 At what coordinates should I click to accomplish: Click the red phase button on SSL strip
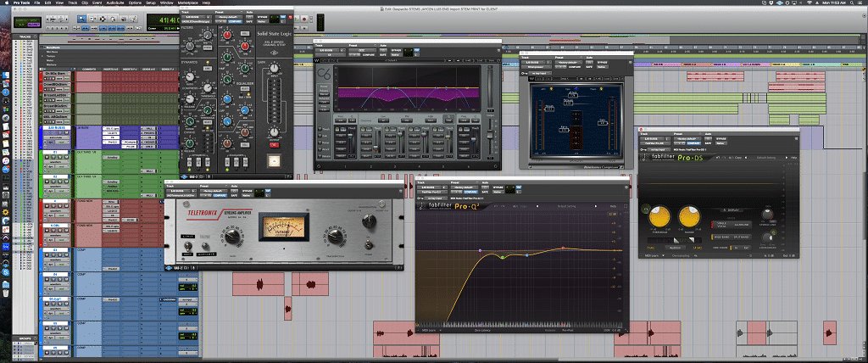pyautogui.click(x=274, y=145)
